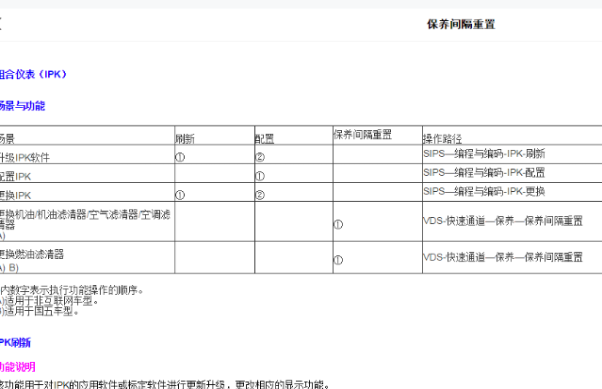Click the pink 功能说明 heading
602x389 pixels.
(x=18, y=367)
